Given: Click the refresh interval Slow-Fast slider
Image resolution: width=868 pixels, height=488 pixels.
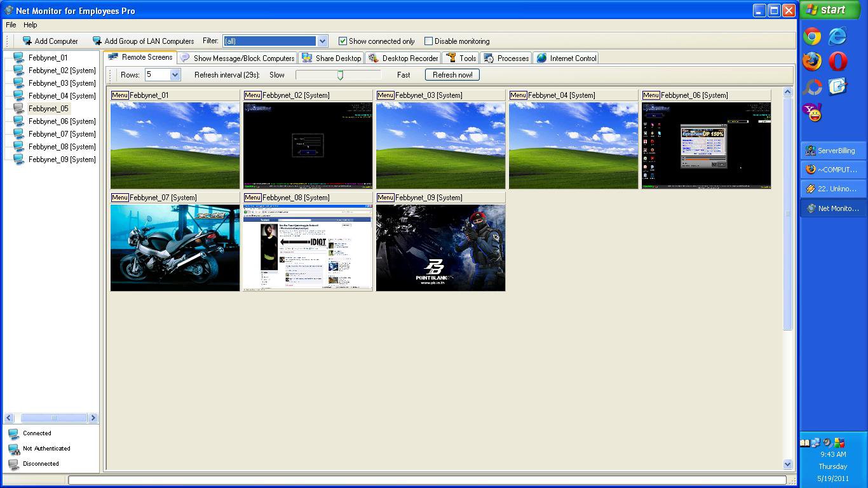Looking at the screenshot, I should point(339,75).
